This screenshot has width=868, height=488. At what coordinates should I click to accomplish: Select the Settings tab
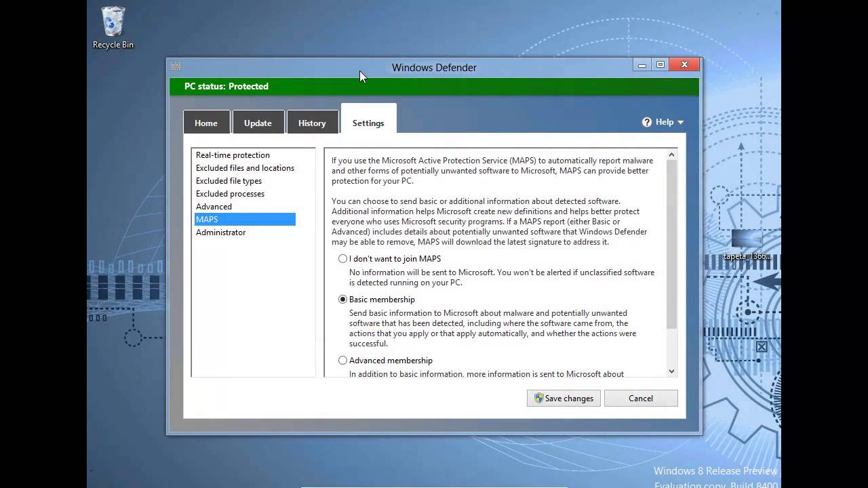[x=368, y=121]
